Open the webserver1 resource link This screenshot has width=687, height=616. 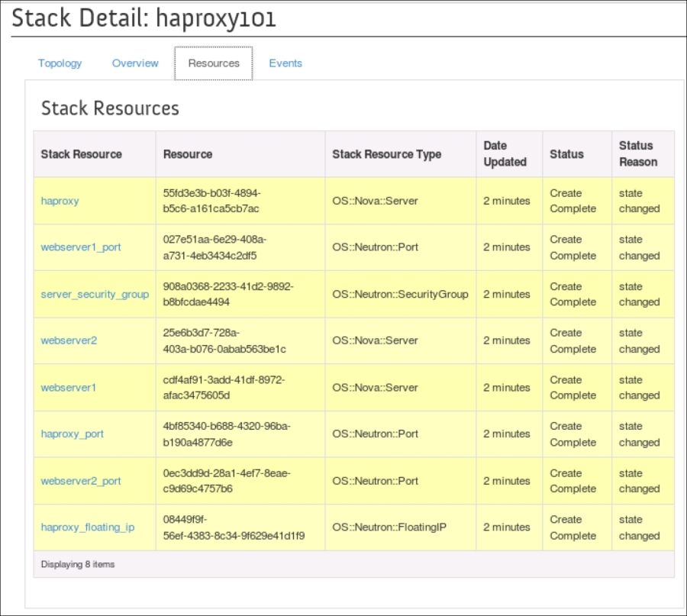69,387
